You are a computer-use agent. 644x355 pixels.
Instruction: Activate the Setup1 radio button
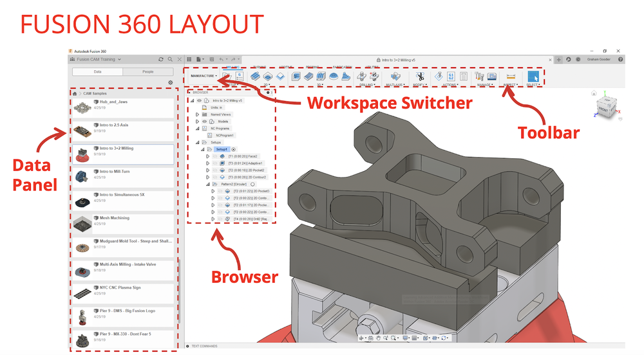click(x=233, y=149)
